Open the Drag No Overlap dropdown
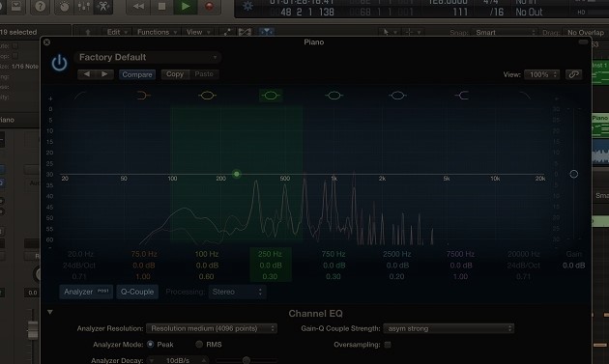 [x=585, y=32]
